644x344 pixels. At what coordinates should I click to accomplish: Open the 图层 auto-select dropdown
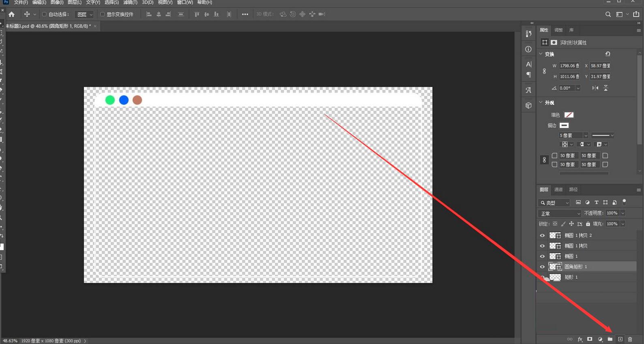pyautogui.click(x=84, y=14)
